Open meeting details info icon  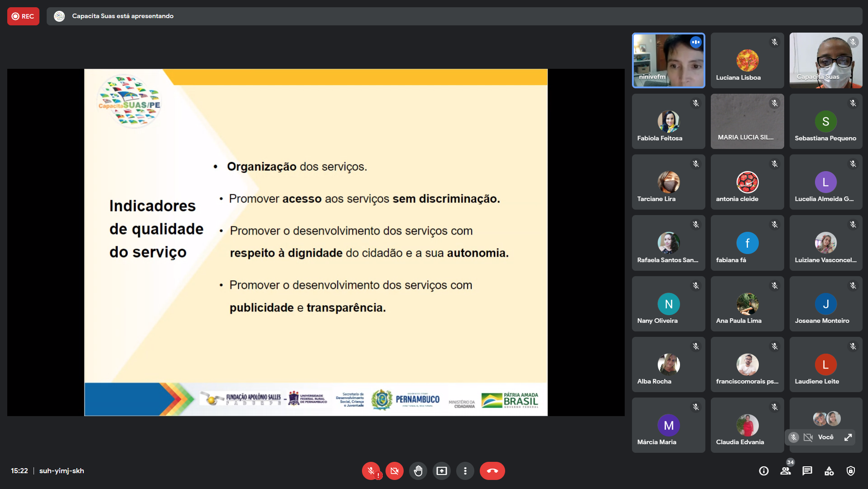pyautogui.click(x=764, y=471)
